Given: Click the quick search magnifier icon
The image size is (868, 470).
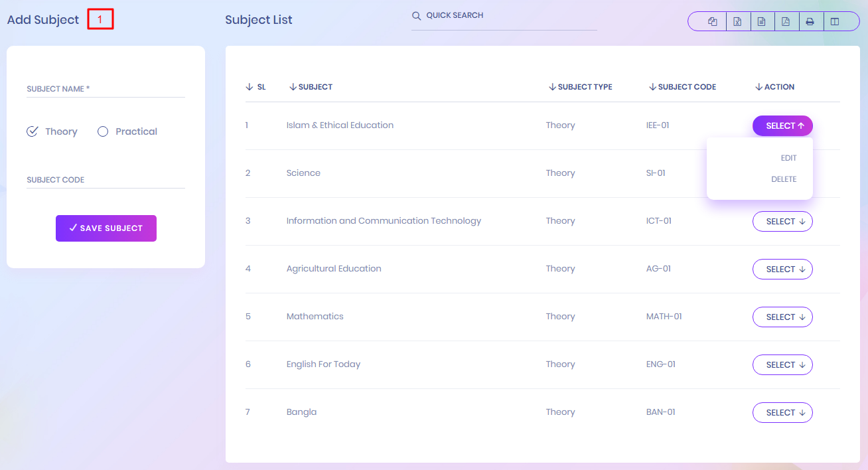Looking at the screenshot, I should [x=417, y=16].
